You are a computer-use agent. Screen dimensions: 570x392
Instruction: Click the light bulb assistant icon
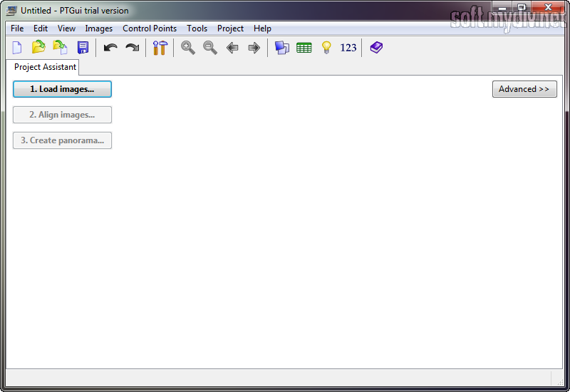click(326, 48)
